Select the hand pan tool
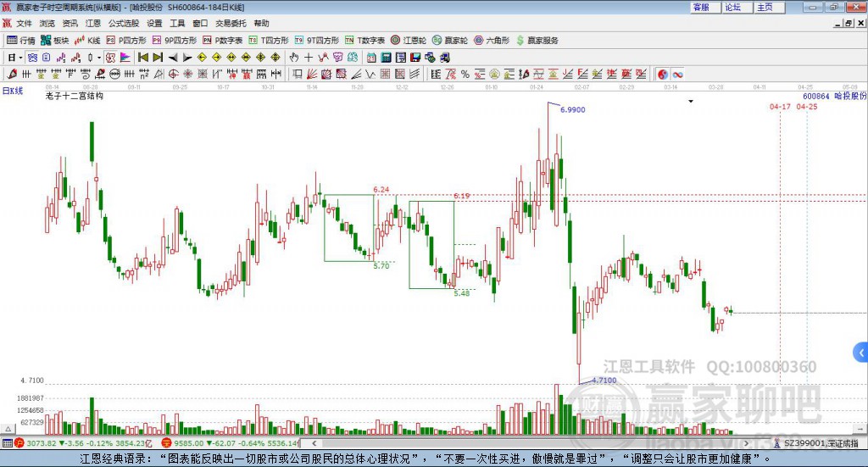868x467 pixels. [x=293, y=58]
